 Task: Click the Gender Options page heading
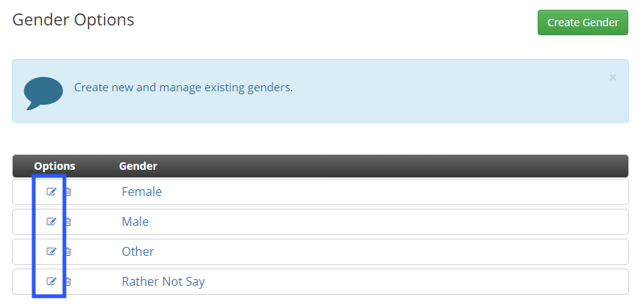[x=73, y=19]
